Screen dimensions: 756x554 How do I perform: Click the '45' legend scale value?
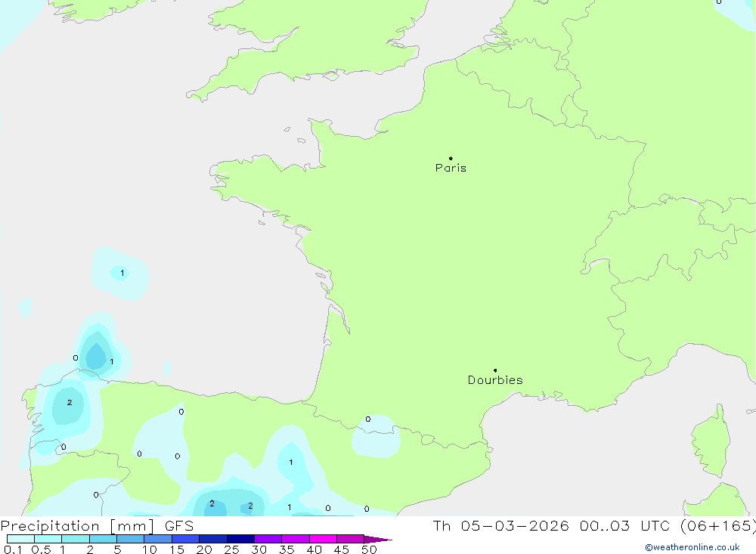point(342,549)
